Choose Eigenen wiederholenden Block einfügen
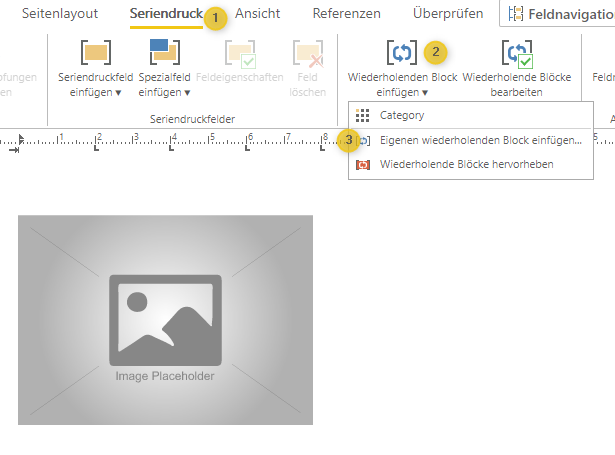 click(x=480, y=140)
